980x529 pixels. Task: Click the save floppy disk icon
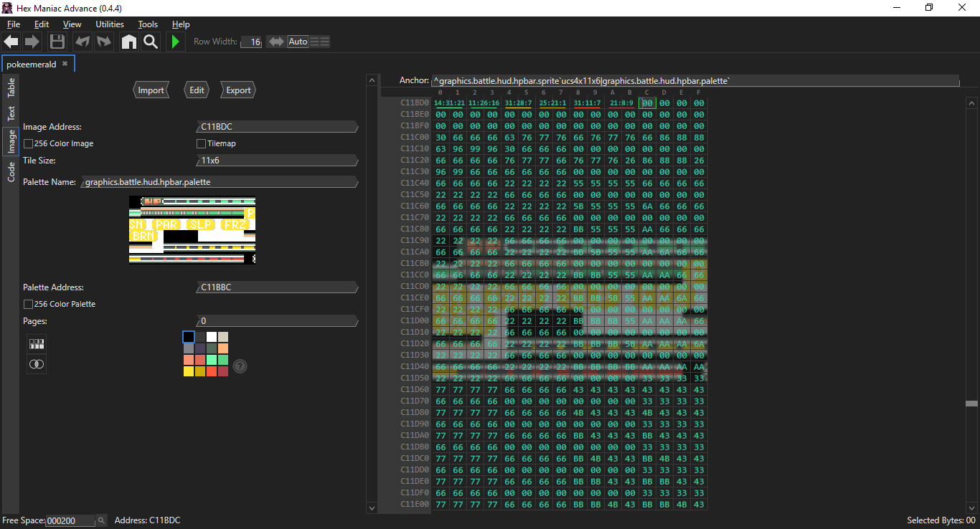point(57,42)
